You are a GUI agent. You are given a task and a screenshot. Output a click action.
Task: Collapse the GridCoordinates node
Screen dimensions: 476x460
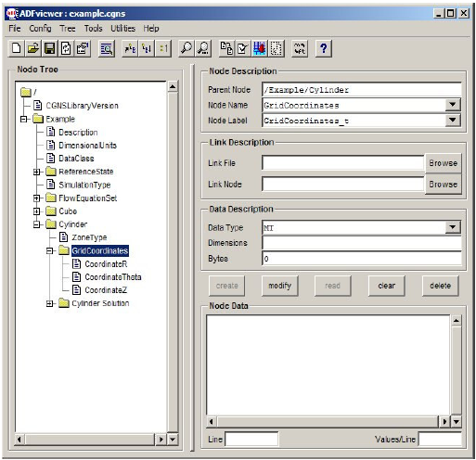[x=49, y=251]
